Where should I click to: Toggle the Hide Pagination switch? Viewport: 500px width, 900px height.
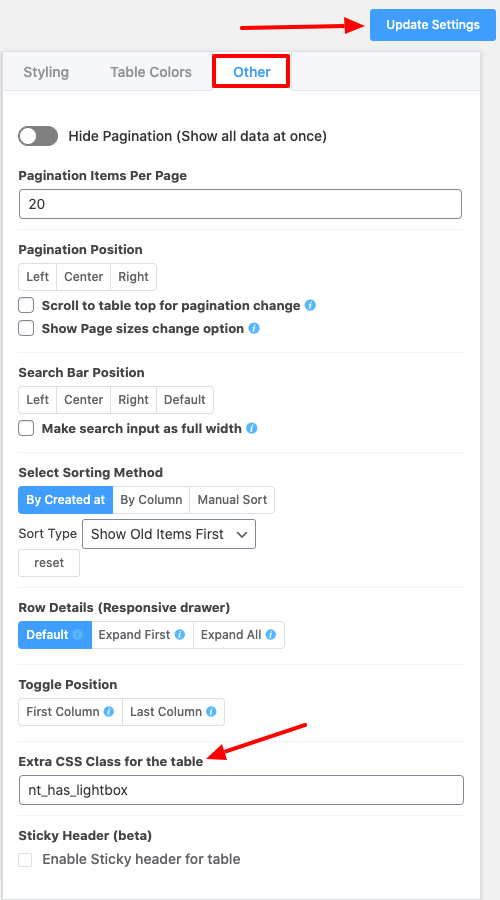click(x=38, y=136)
